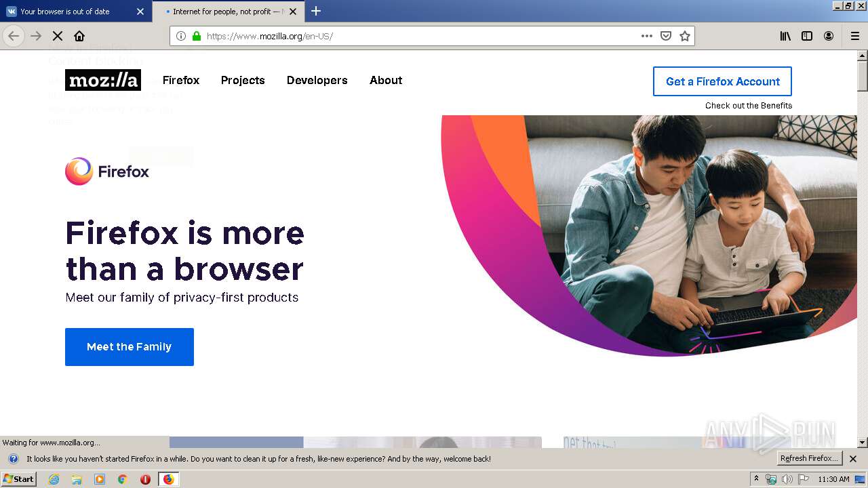Select the Firefox taskbar button

(x=168, y=479)
